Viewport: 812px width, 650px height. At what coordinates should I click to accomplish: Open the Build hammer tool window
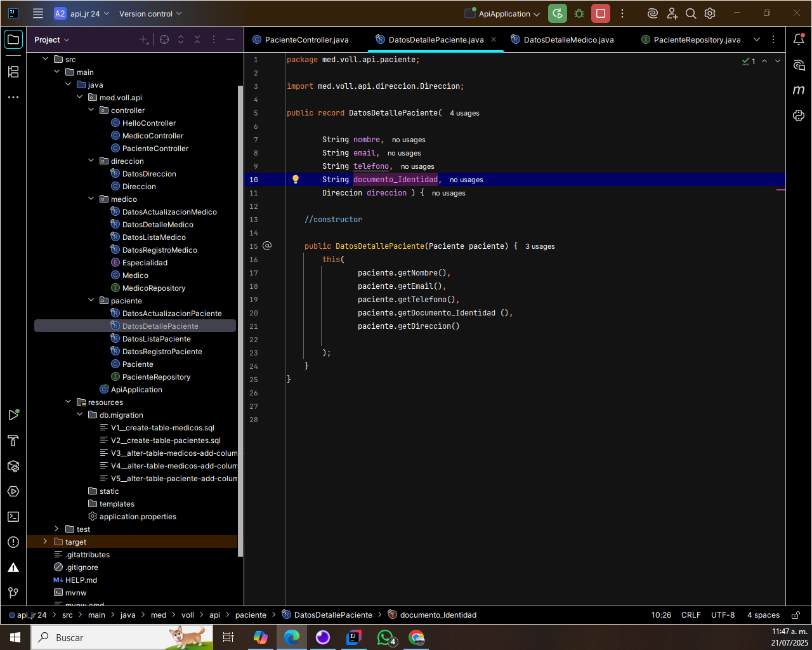pos(13,441)
